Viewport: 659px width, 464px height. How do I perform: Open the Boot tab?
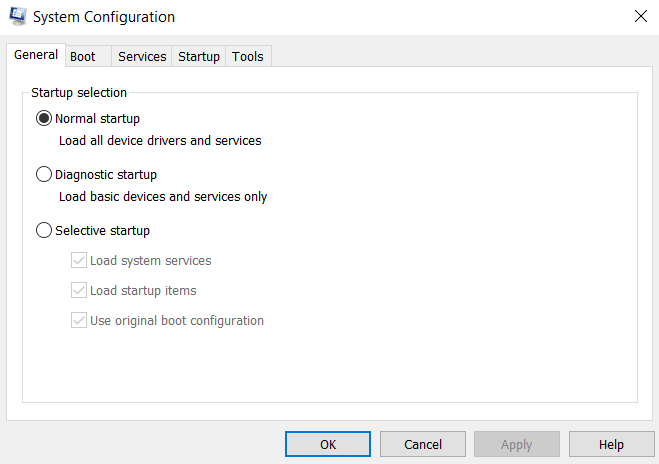coord(83,57)
